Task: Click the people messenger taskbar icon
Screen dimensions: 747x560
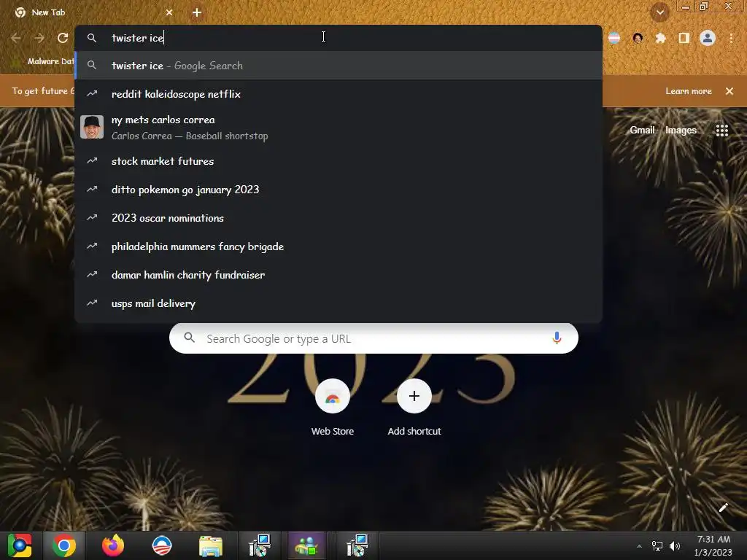Action: [306, 545]
